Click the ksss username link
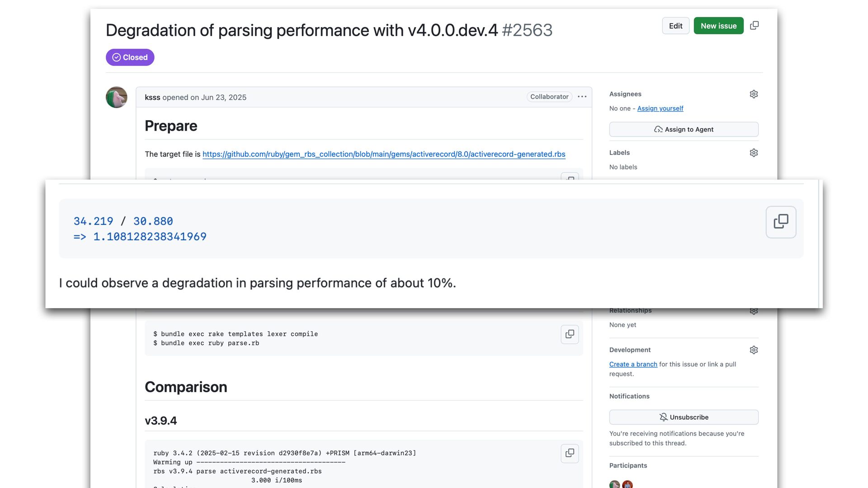The width and height of the screenshot is (868, 488). tap(152, 97)
